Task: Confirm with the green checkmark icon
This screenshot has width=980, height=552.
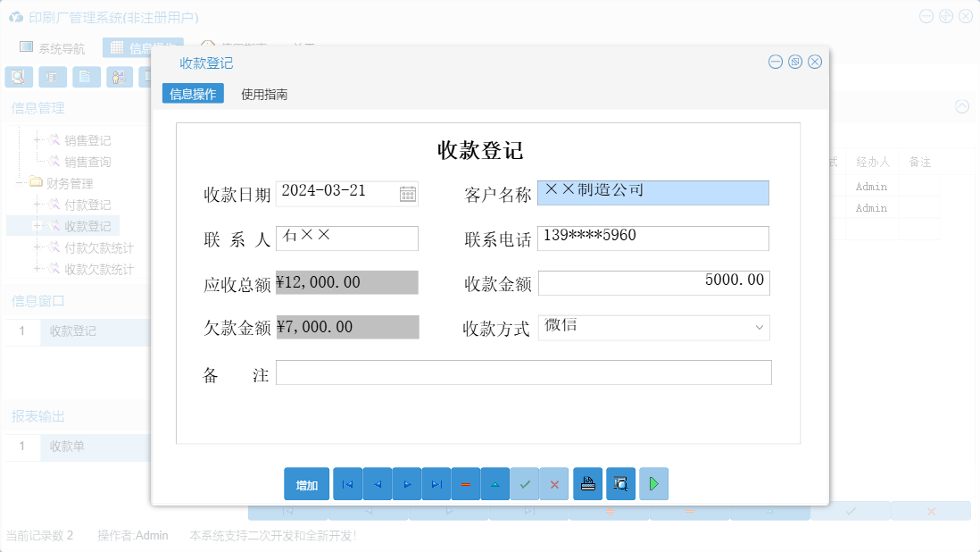Action: click(x=524, y=483)
